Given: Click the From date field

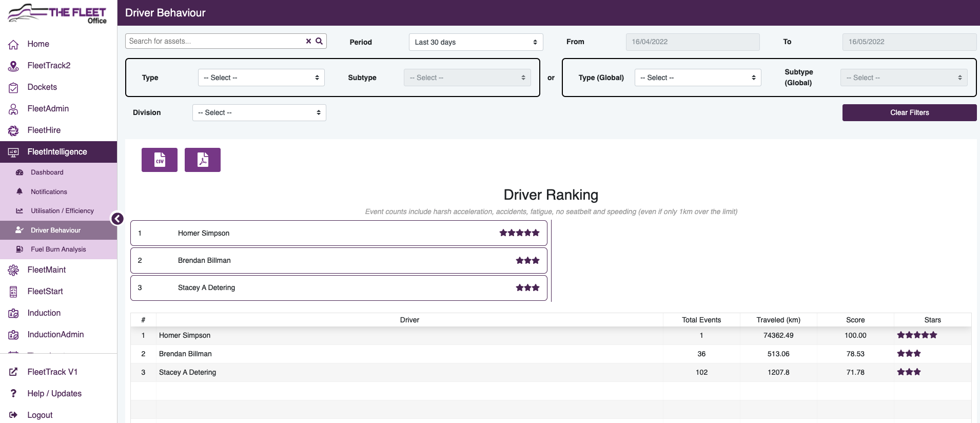Looking at the screenshot, I should click(x=693, y=42).
